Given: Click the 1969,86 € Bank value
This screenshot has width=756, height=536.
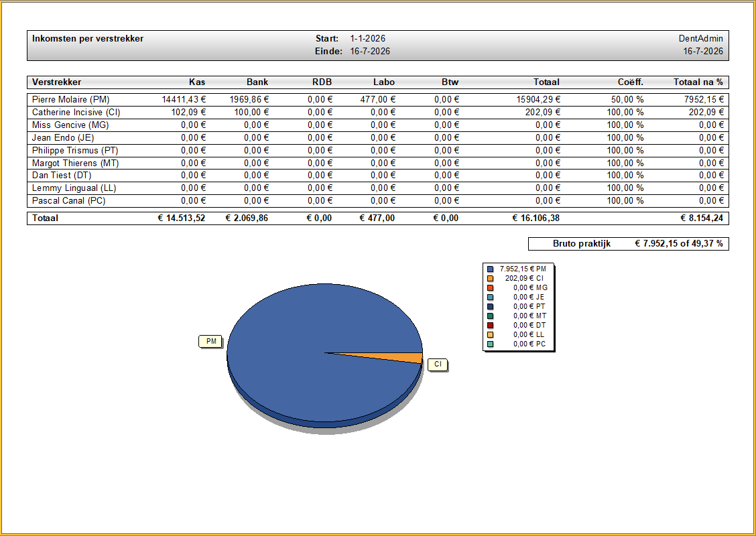Looking at the screenshot, I should tap(249, 100).
